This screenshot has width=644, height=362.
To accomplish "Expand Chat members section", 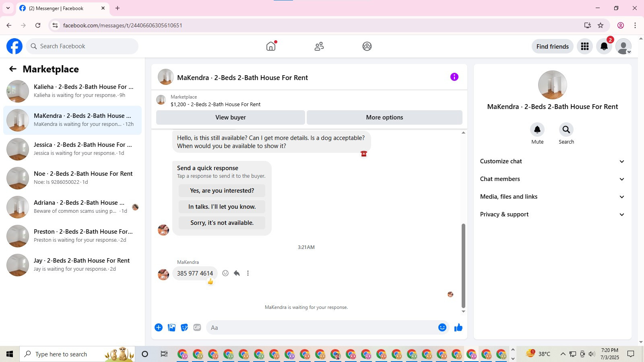I will [x=552, y=179].
